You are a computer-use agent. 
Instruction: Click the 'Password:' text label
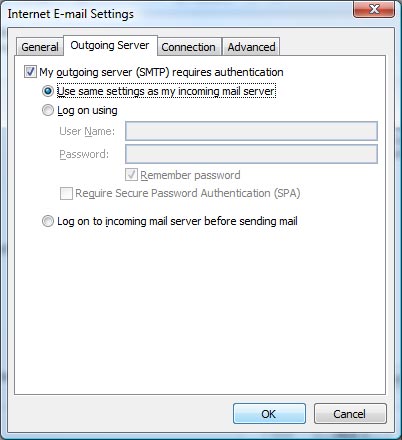click(x=84, y=154)
